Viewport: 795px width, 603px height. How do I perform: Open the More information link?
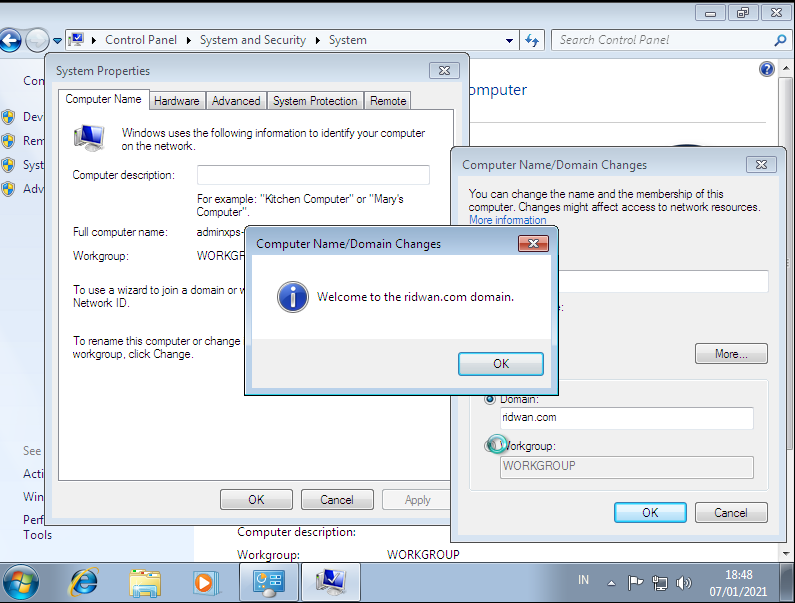pyautogui.click(x=508, y=220)
